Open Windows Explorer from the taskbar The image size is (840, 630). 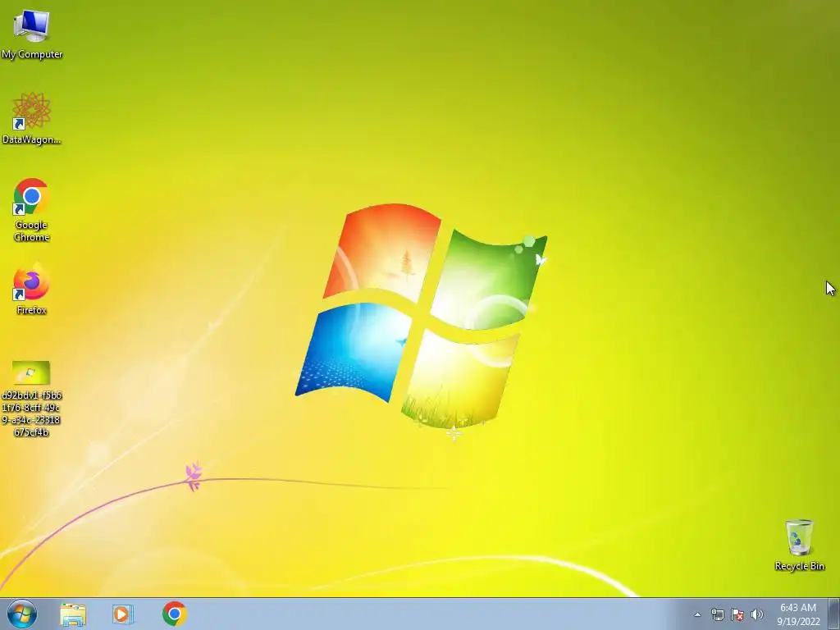73,614
